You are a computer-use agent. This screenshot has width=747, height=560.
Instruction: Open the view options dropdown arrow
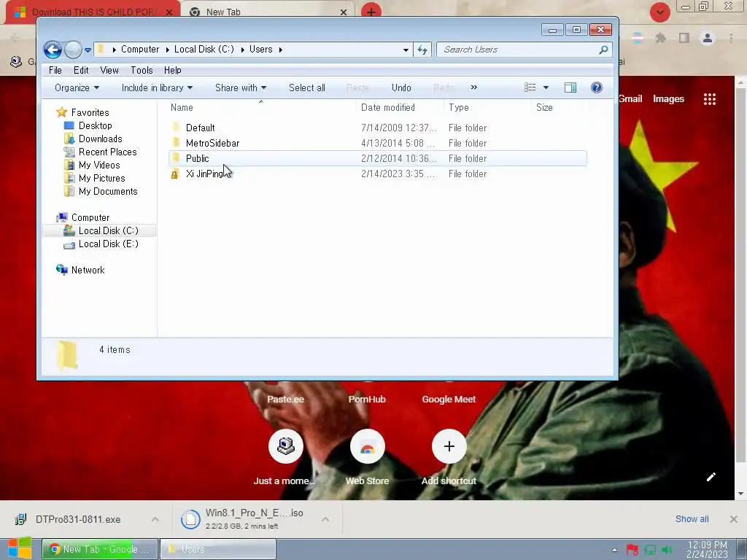click(x=546, y=87)
